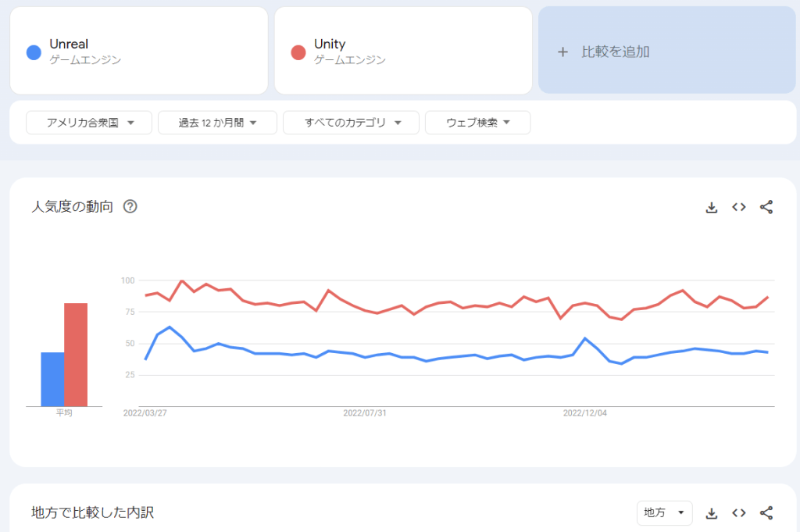Click the blue Unreal average bar
Viewport: 800px width, 532px height.
click(x=52, y=379)
